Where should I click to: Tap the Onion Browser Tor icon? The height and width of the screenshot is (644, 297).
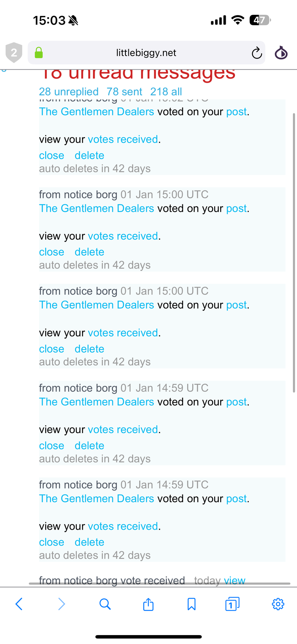pos(281,53)
